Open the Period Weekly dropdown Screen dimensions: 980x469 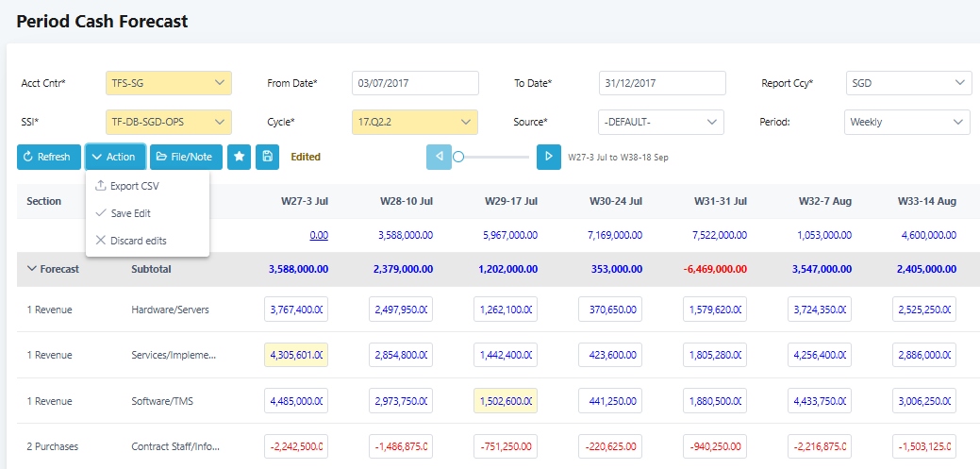[906, 122]
